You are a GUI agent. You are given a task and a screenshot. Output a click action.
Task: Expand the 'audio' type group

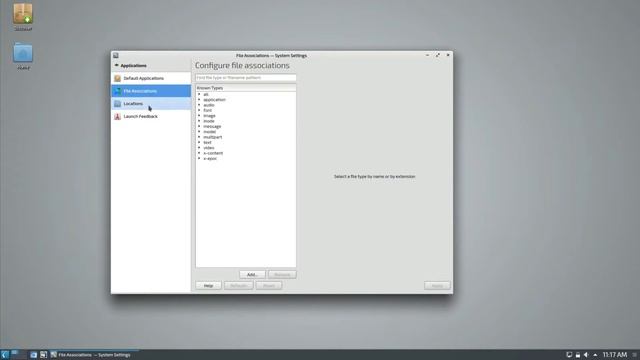coord(199,105)
